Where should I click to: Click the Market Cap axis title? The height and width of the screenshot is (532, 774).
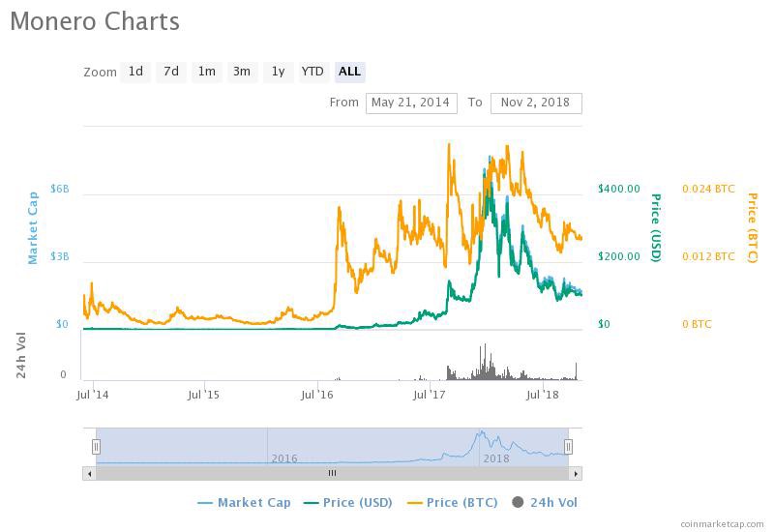pos(33,228)
